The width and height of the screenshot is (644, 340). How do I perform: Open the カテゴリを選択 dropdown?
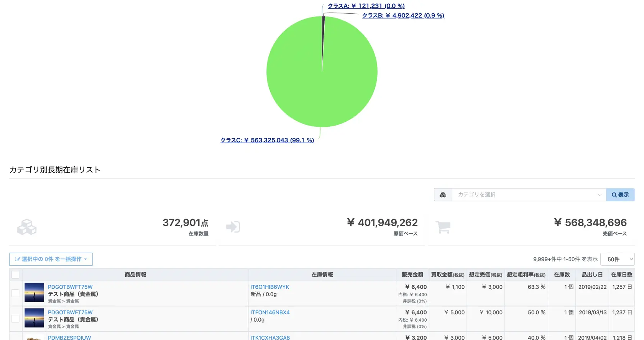tap(529, 195)
